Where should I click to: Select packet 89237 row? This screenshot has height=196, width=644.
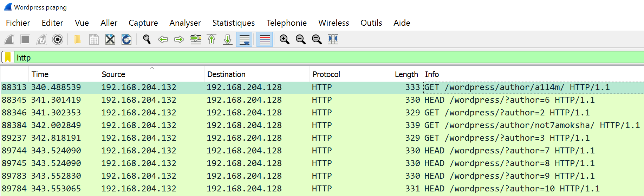pos(322,138)
